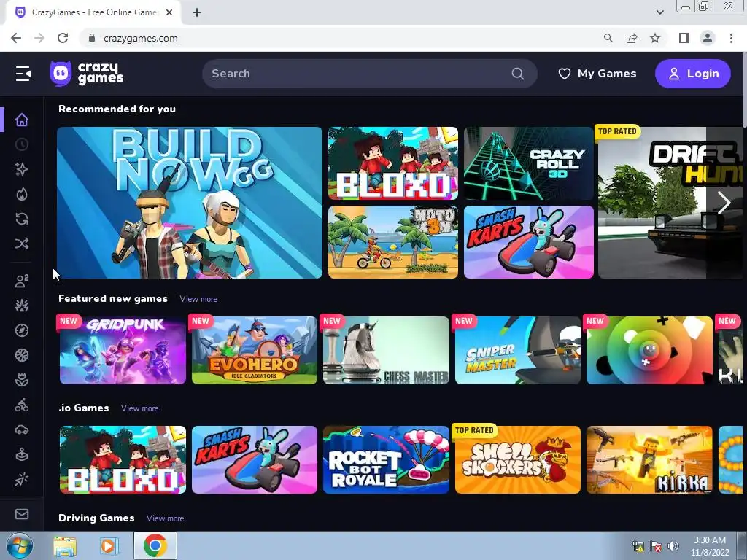Open Moto X3M game thumbnail

pos(393,242)
